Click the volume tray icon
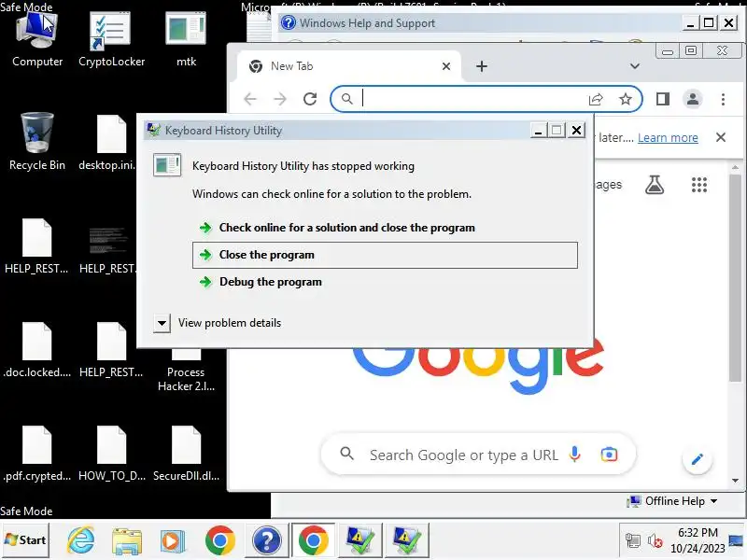 (655, 540)
